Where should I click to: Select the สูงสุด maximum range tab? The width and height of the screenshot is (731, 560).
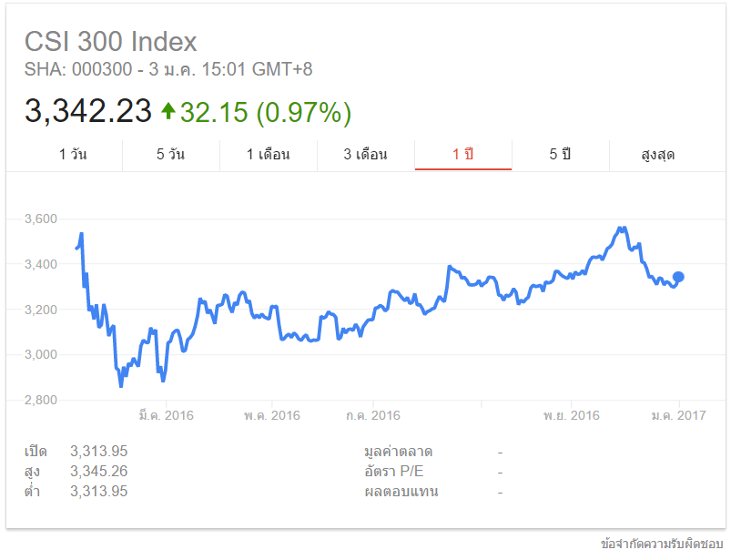657,155
